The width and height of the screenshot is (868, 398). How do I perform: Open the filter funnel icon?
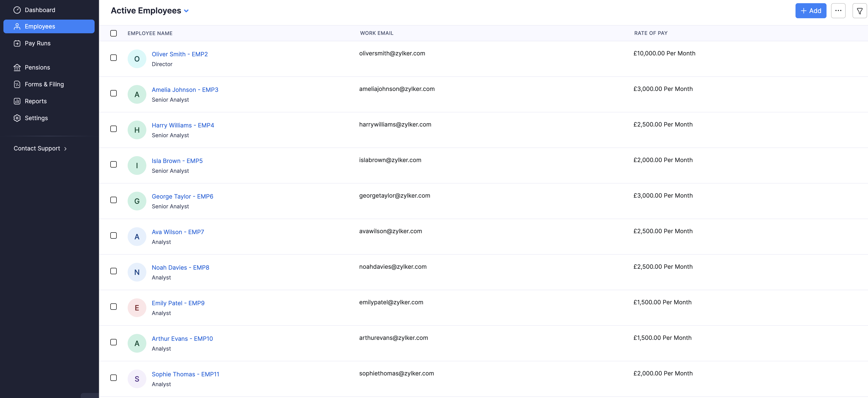tap(860, 11)
